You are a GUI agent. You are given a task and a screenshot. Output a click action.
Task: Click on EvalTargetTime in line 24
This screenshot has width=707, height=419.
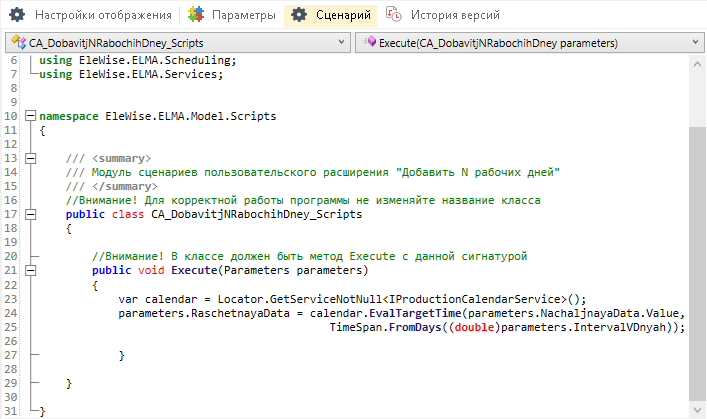click(x=418, y=313)
